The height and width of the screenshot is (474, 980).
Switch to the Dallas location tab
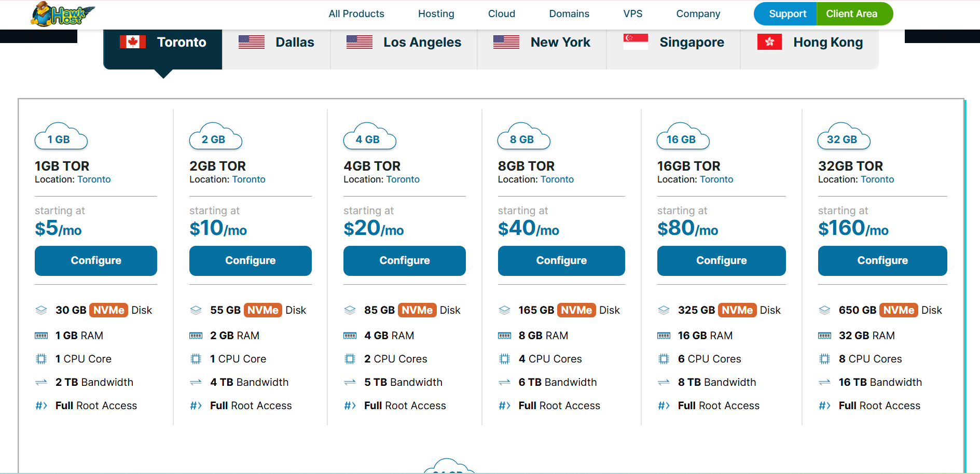[x=277, y=43]
